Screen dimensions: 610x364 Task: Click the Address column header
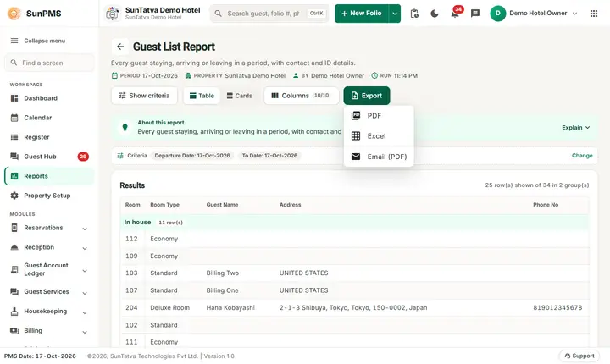click(x=291, y=205)
